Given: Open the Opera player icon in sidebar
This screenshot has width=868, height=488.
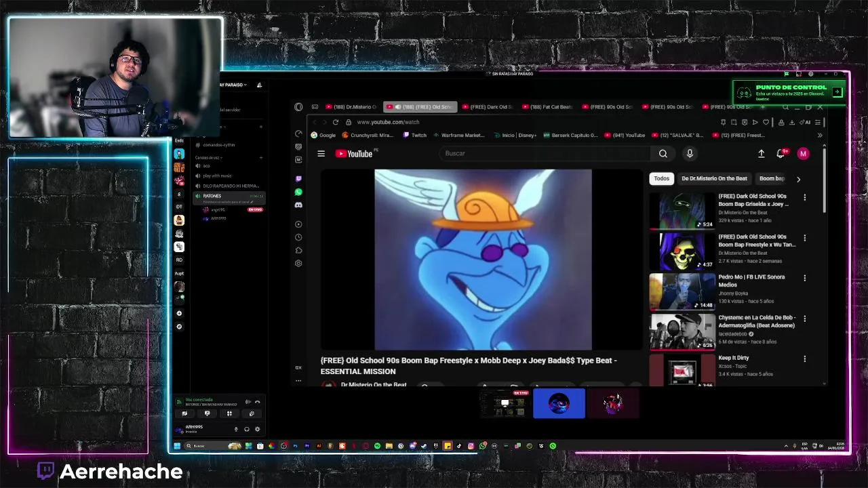Looking at the screenshot, I should tap(298, 224).
